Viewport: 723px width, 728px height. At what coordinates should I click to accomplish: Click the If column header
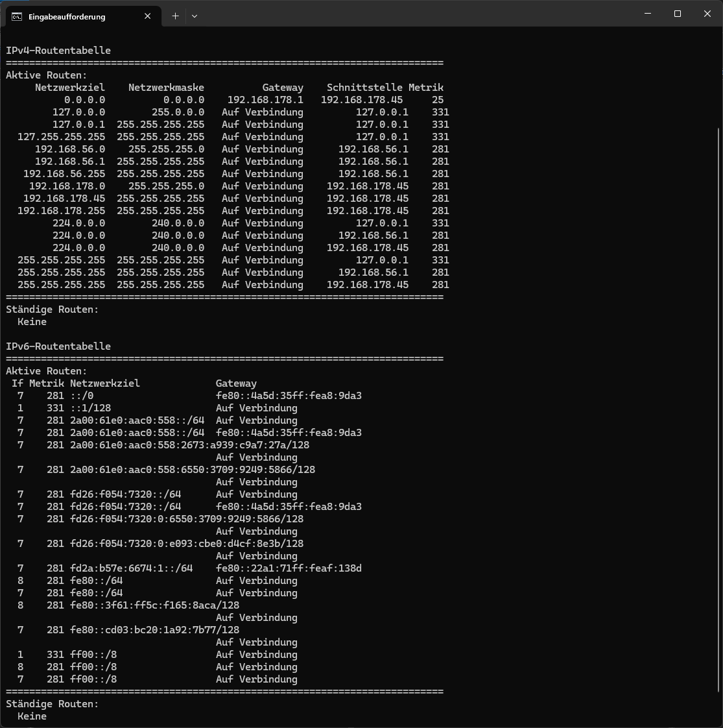17,383
